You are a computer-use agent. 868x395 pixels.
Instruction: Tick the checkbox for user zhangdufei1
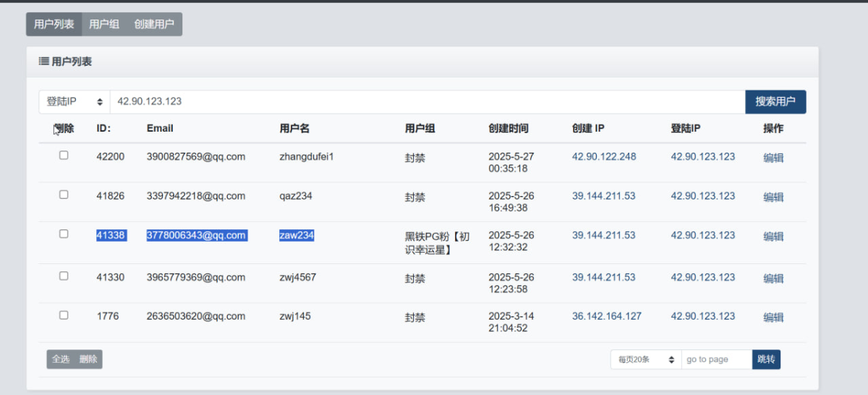[x=64, y=155]
